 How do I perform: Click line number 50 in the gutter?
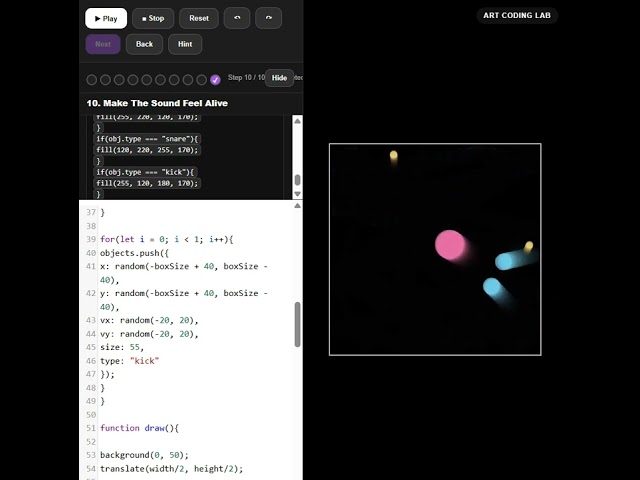(91, 415)
